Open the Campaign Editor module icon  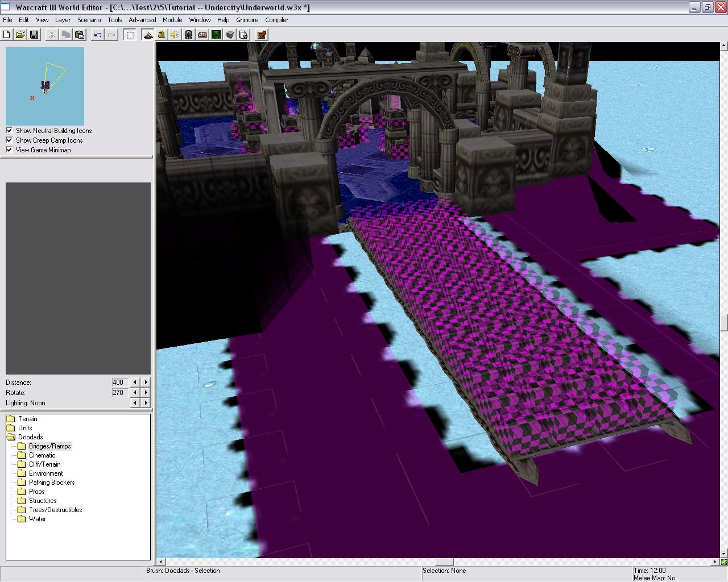[x=202, y=35]
